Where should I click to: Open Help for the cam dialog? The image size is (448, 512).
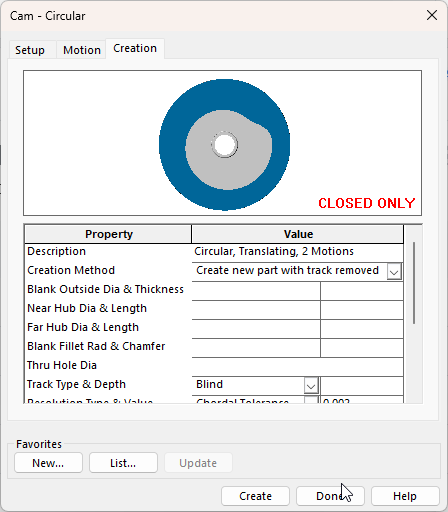pos(405,496)
